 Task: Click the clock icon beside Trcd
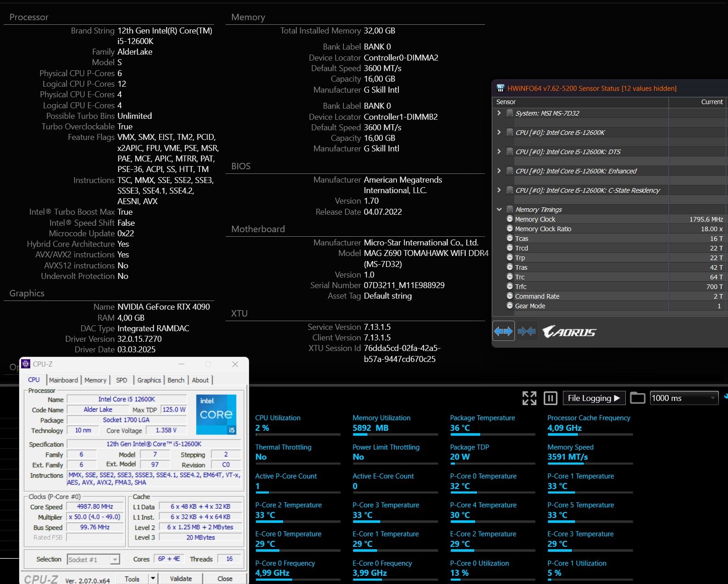pyautogui.click(x=510, y=248)
